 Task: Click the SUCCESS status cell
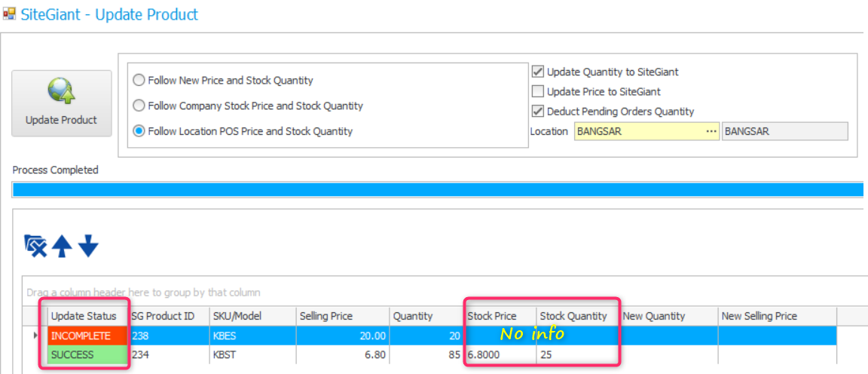click(88, 354)
